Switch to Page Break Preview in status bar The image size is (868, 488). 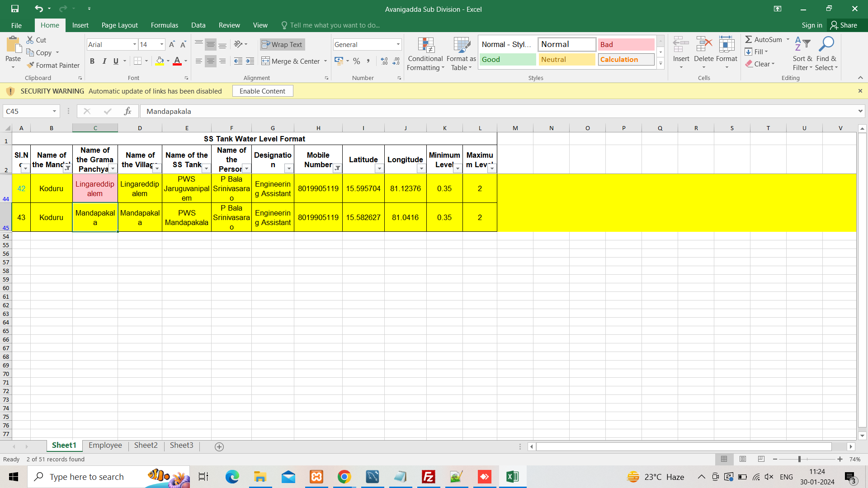(761, 459)
